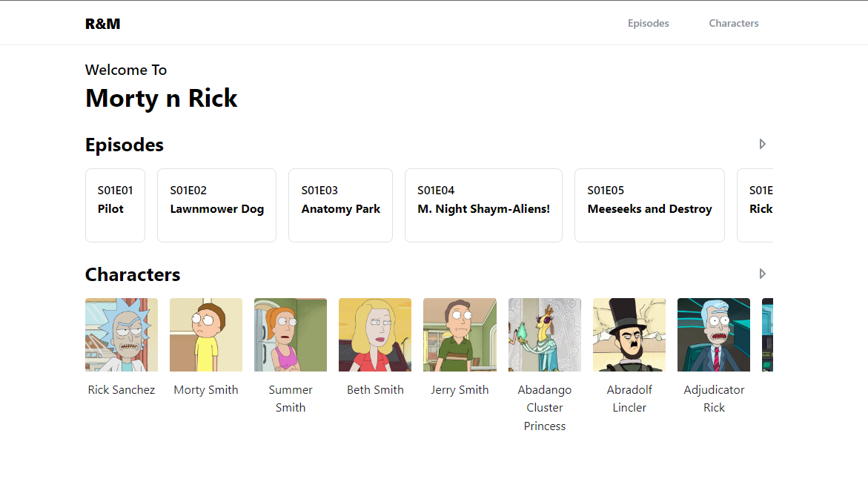Click Adjudicator Rick's avatar image
868x482 pixels.
click(x=714, y=334)
